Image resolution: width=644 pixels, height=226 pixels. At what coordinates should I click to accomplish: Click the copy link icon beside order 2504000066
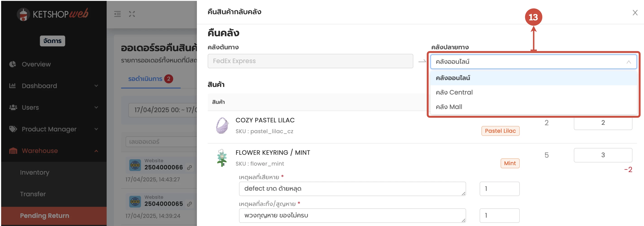pos(189,168)
